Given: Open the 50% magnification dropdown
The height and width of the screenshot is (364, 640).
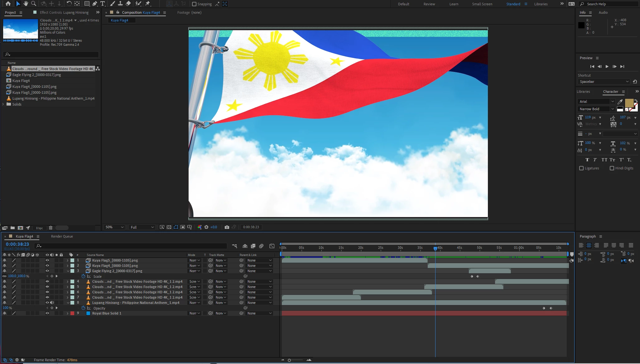Looking at the screenshot, I should [x=114, y=227].
